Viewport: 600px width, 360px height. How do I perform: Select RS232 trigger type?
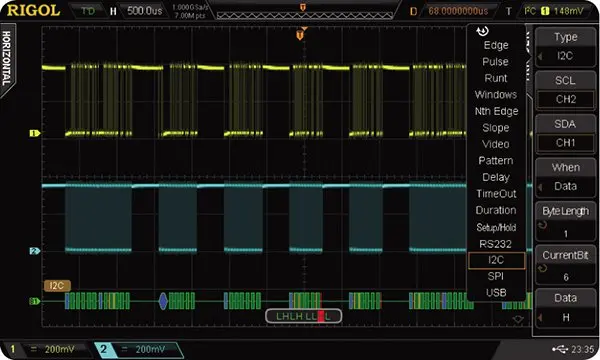[x=495, y=244]
